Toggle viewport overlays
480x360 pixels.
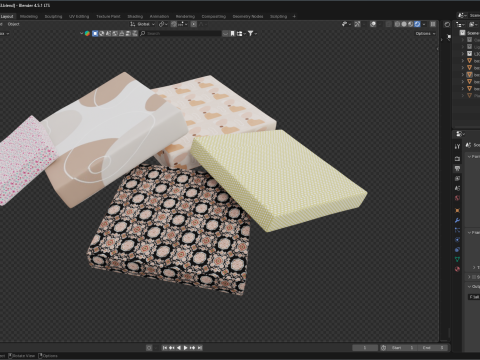373,24
